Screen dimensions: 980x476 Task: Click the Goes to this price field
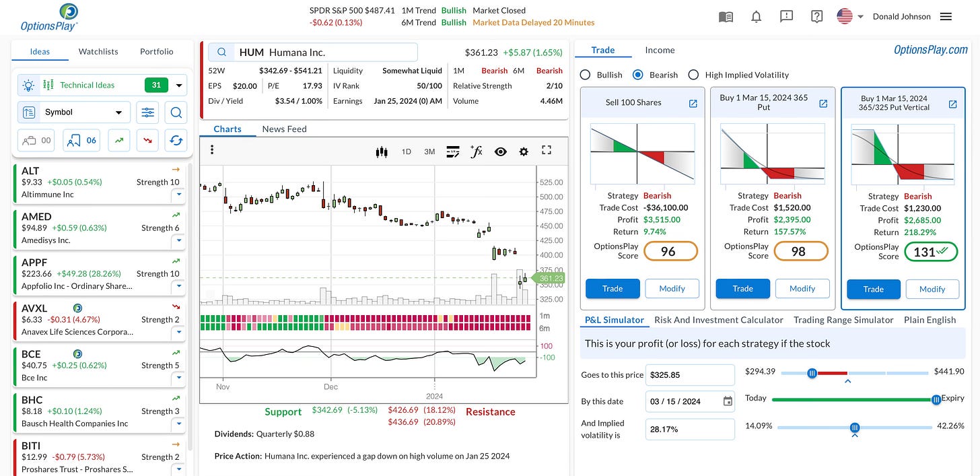(x=690, y=375)
